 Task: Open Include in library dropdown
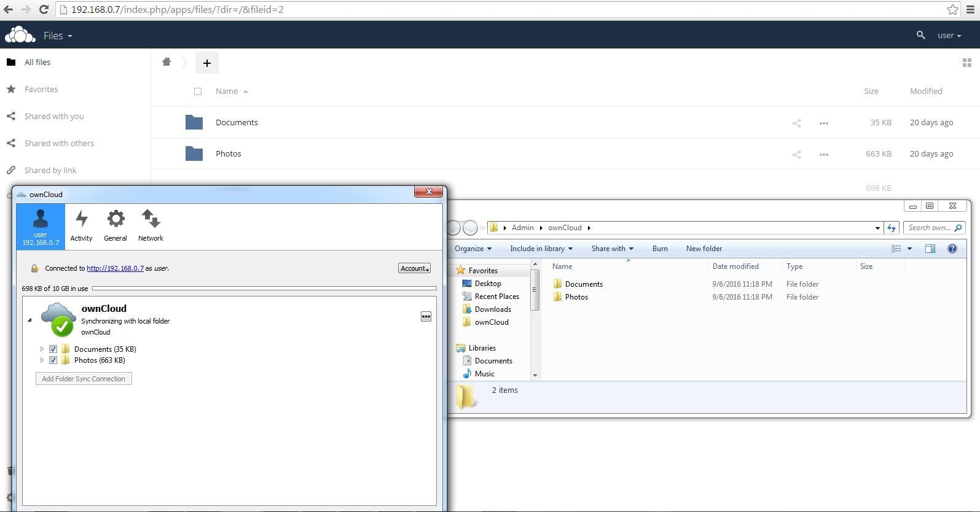pyautogui.click(x=541, y=249)
